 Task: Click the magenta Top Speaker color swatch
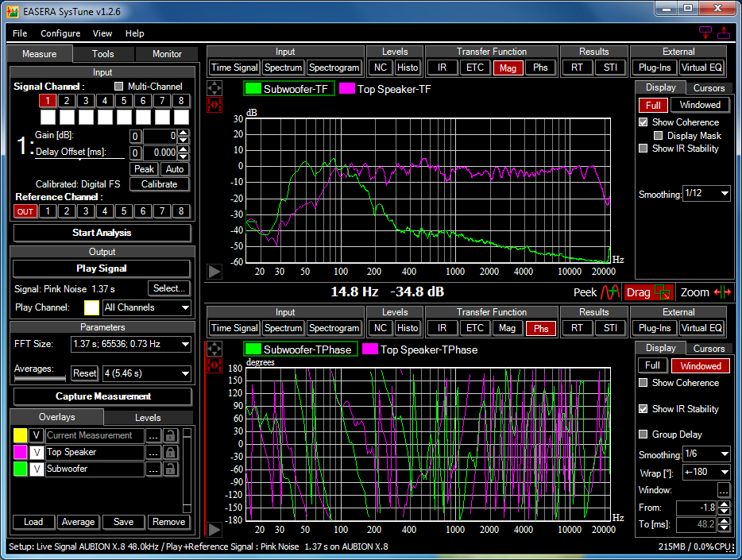coord(21,453)
